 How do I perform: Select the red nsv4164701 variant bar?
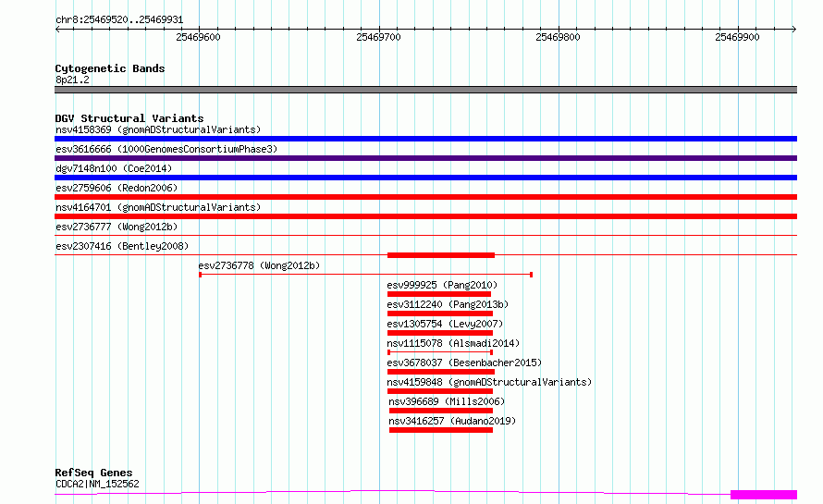coord(425,216)
